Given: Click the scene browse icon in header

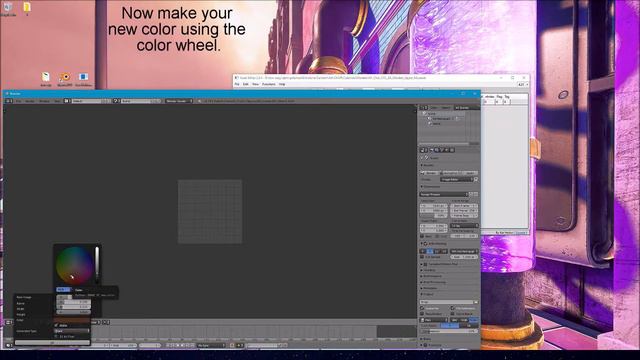Looking at the screenshot, I should (x=116, y=101).
